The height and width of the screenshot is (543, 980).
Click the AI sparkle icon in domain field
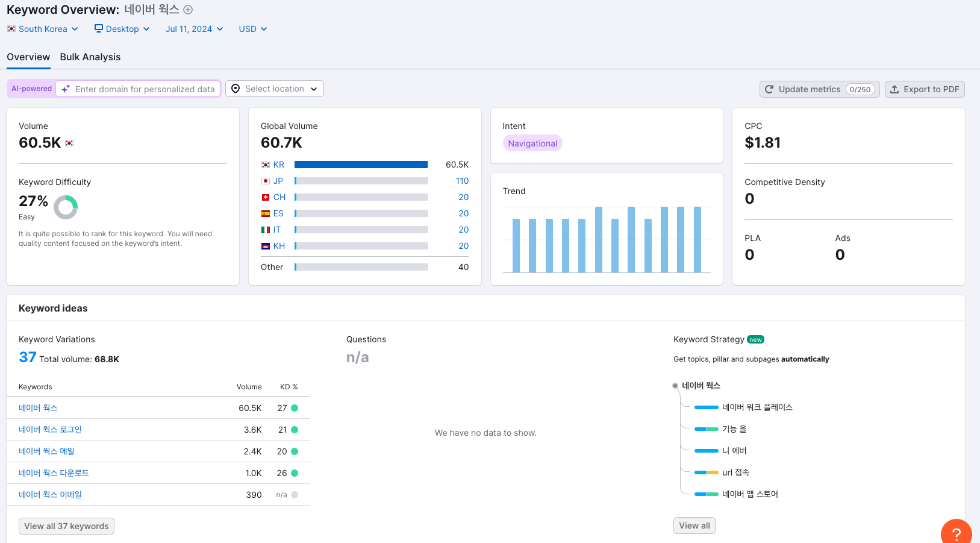click(x=66, y=89)
